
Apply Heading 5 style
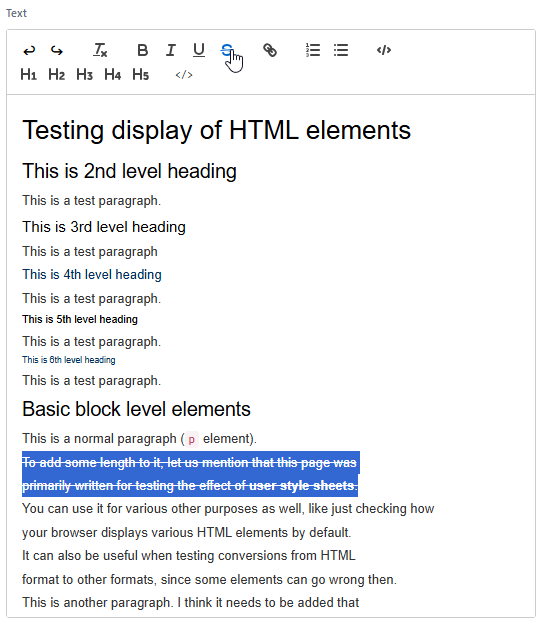141,74
